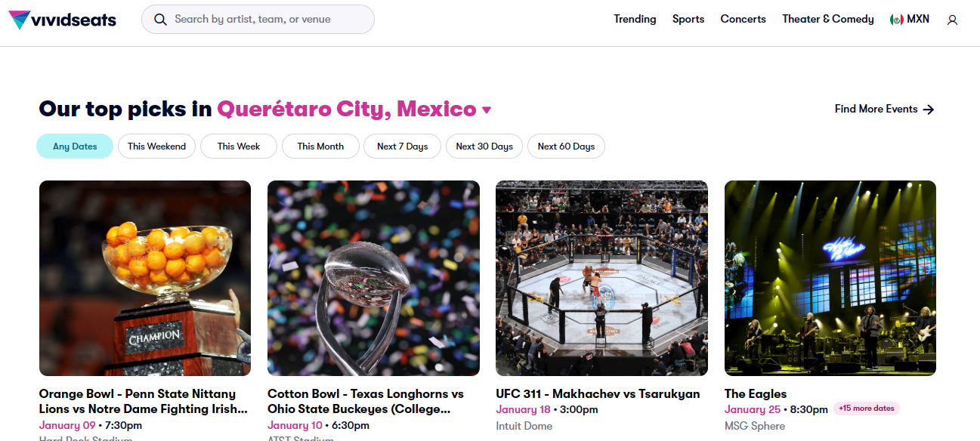Select the Any Dates filter
The width and height of the screenshot is (980, 441).
tap(75, 146)
